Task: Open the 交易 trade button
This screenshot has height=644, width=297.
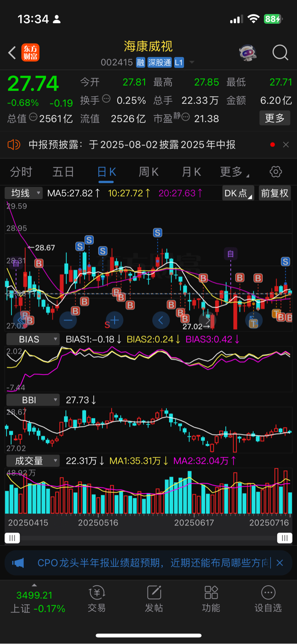Action: click(x=97, y=599)
